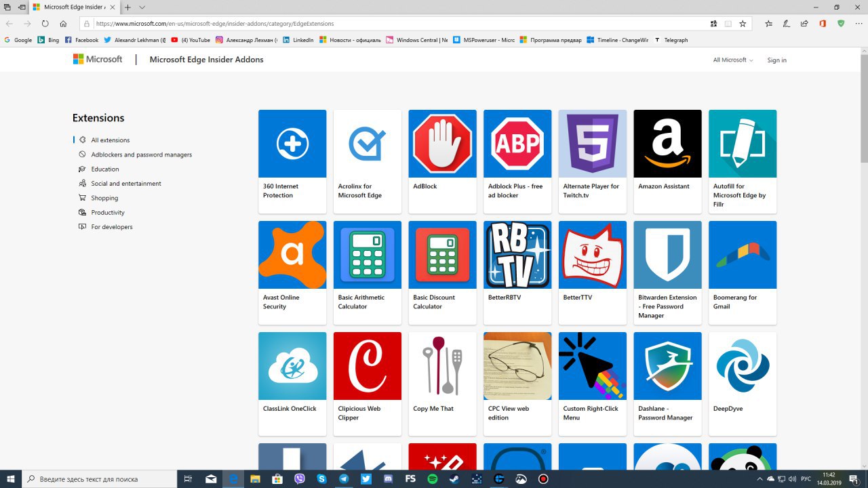Open Telegram from the taskbar
The height and width of the screenshot is (488, 868).
tap(344, 479)
